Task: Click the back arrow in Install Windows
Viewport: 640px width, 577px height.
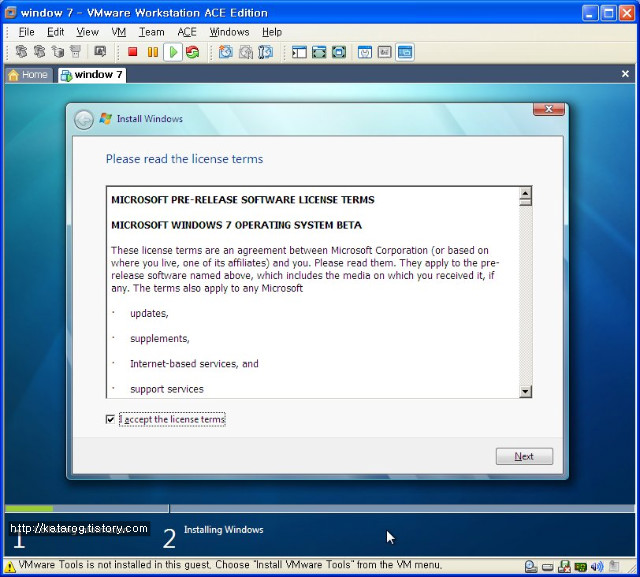Action: pos(84,120)
